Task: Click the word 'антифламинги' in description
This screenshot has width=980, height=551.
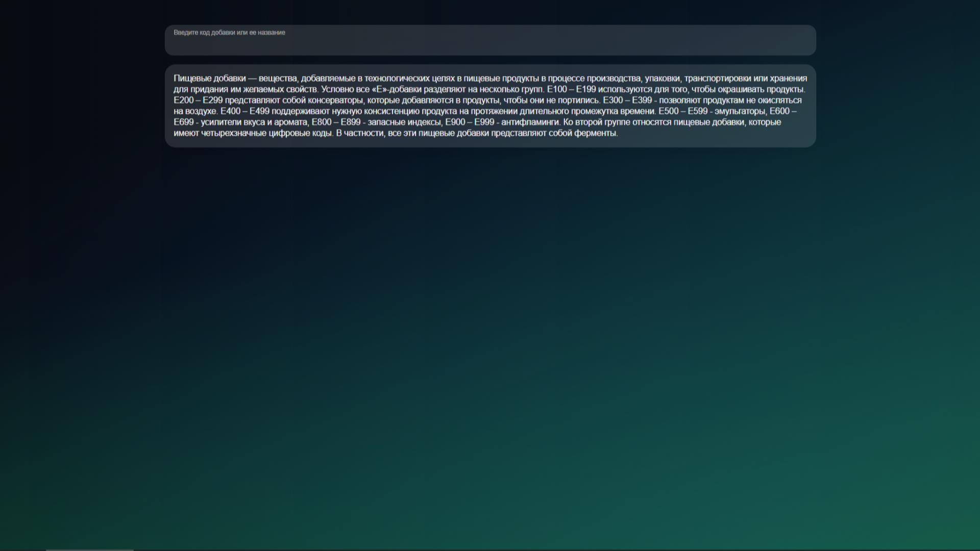Action: pyautogui.click(x=530, y=122)
